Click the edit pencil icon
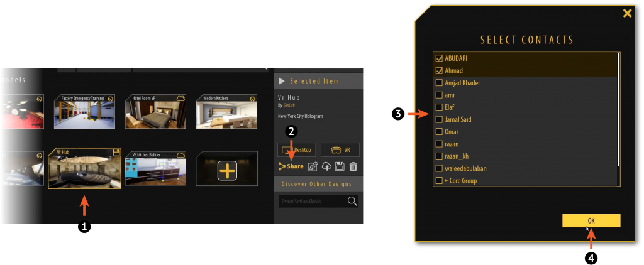 point(314,166)
